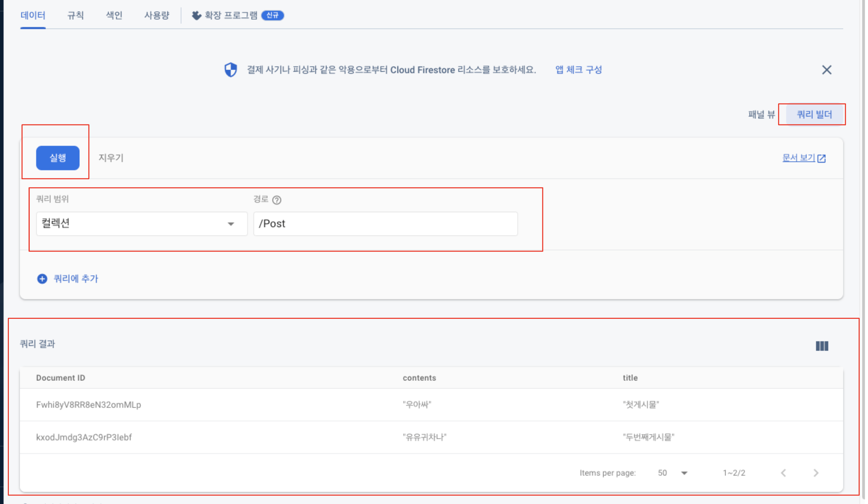Go to the next results page
The image size is (868, 504).
[x=816, y=473]
